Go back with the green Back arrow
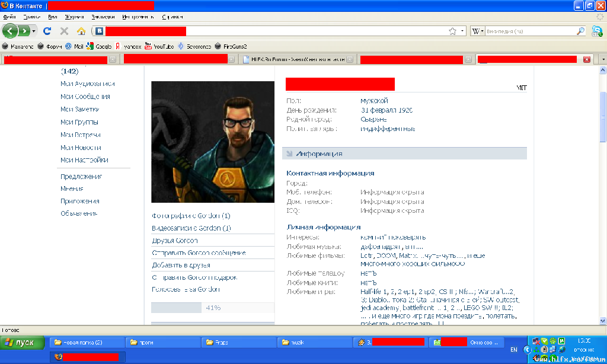The height and width of the screenshot is (364, 607). coord(9,31)
